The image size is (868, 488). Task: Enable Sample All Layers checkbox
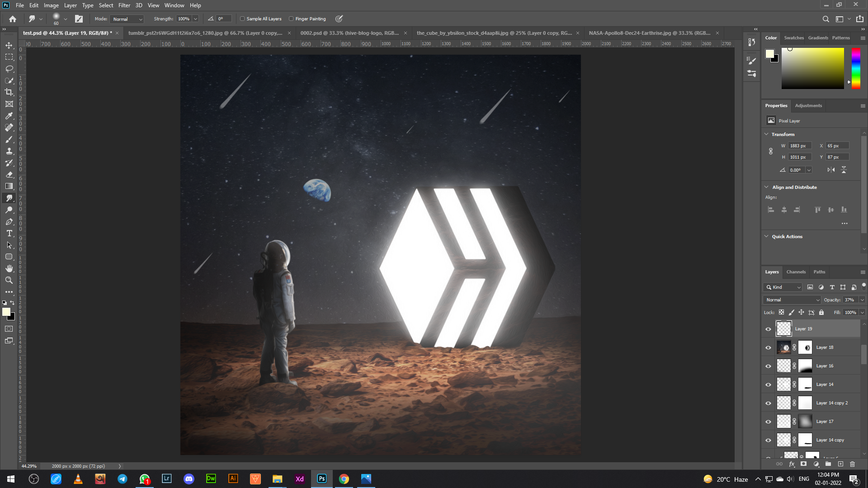coord(242,19)
